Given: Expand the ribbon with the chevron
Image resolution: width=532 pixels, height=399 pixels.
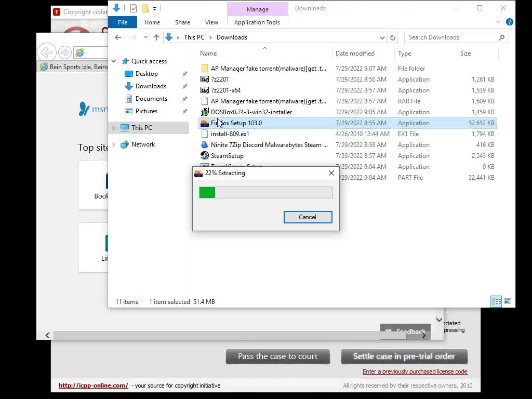Looking at the screenshot, I should 498,22.
